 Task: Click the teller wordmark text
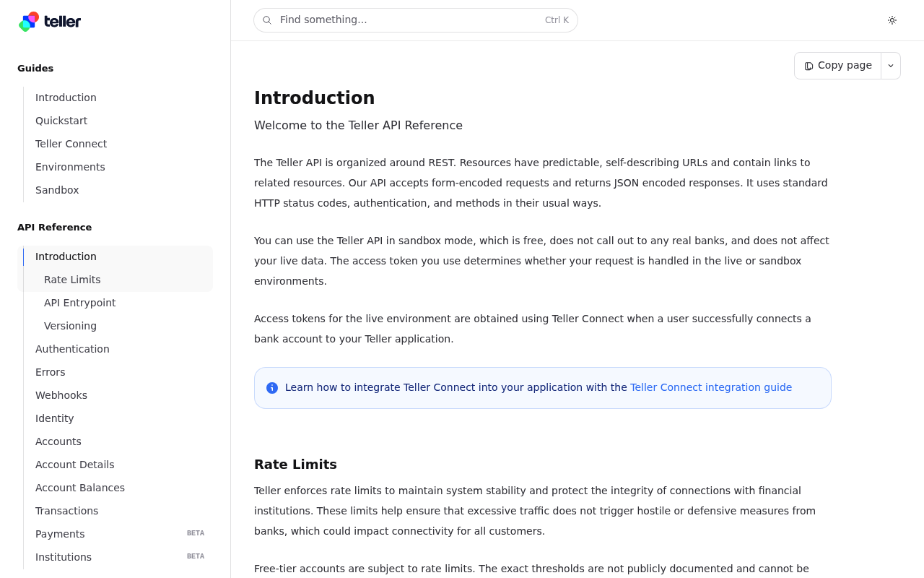click(62, 22)
